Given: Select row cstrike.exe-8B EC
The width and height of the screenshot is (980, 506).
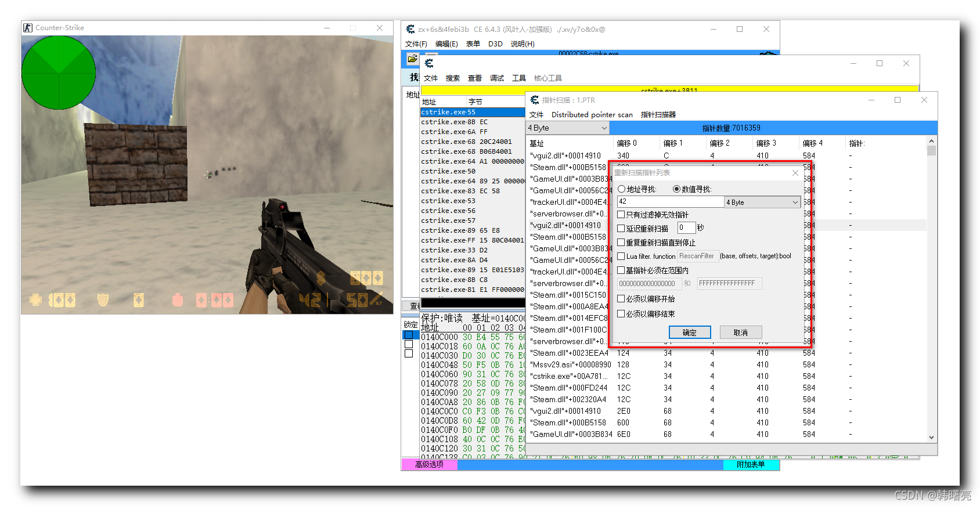Looking at the screenshot, I should click(x=473, y=122).
